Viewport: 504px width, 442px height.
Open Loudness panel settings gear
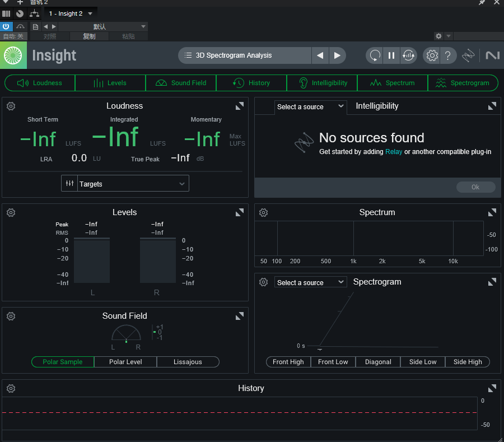pos(11,106)
